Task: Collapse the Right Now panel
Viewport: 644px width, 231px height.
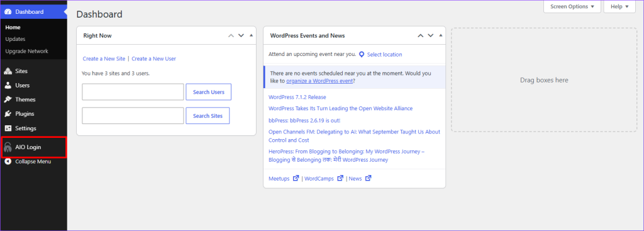Action: 251,35
